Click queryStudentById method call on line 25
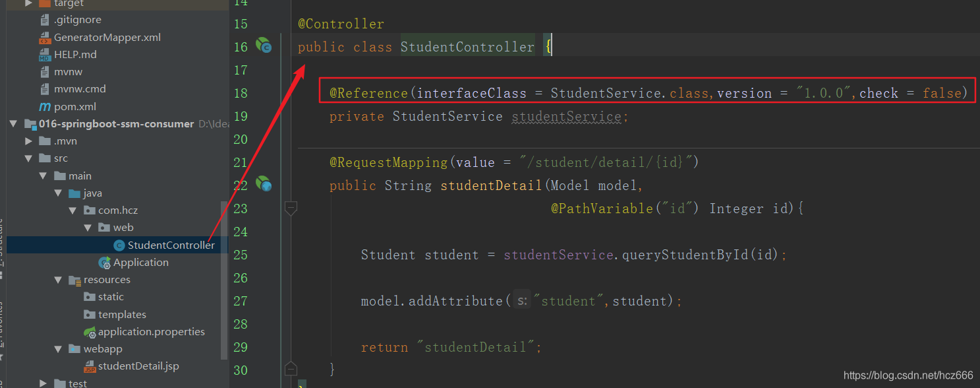 [686, 255]
